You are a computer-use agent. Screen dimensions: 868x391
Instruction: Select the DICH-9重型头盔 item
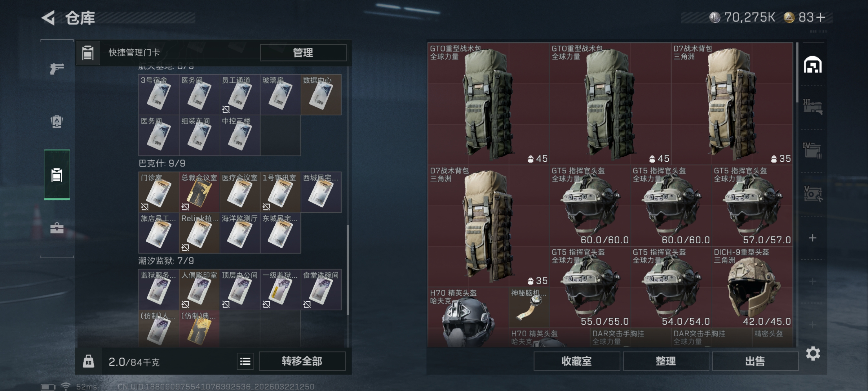click(752, 287)
